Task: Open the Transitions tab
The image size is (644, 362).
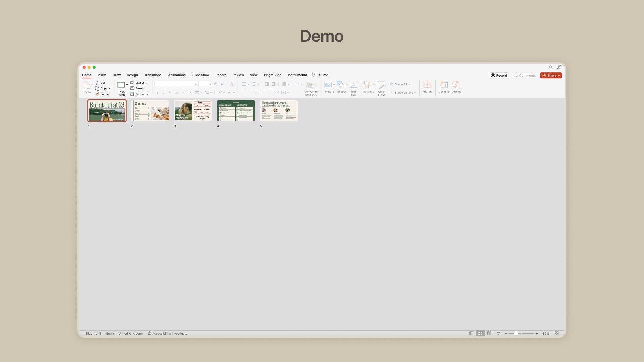Action: click(153, 75)
